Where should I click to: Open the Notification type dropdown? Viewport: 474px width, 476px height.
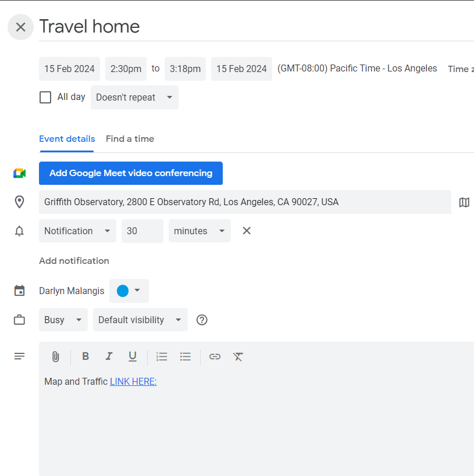77,231
